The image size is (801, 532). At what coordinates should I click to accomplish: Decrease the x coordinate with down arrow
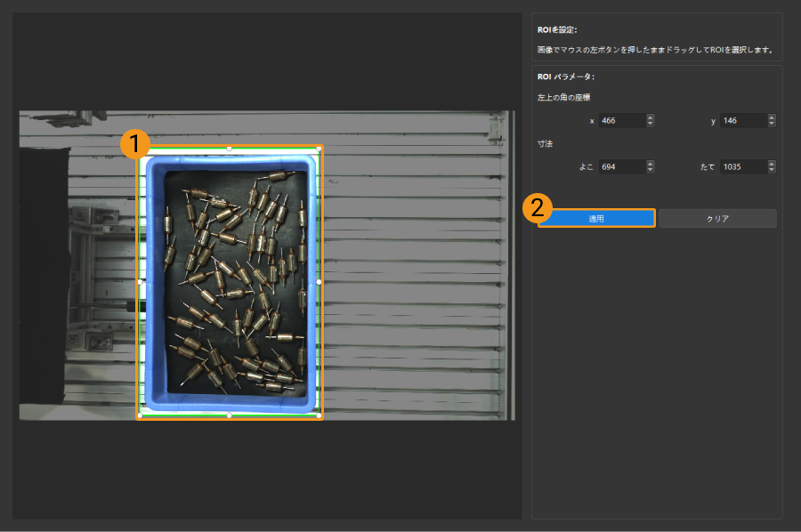coord(651,124)
